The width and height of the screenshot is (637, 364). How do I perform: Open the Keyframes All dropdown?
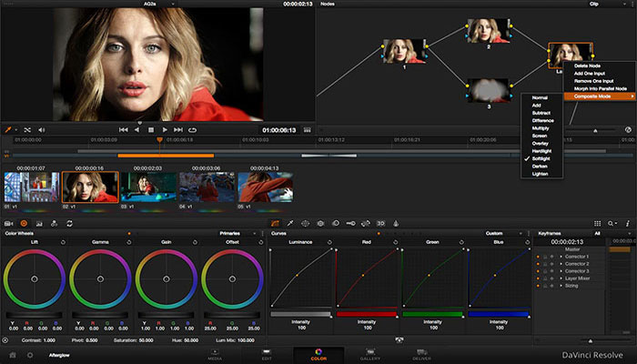click(612, 234)
